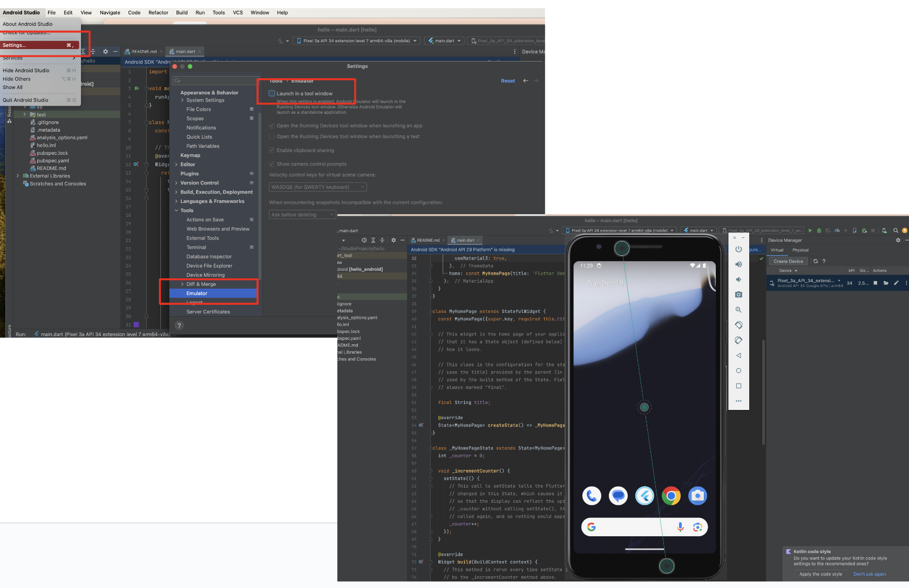
Task: Switch to the Virtual tab in Device Manager
Action: 777,250
